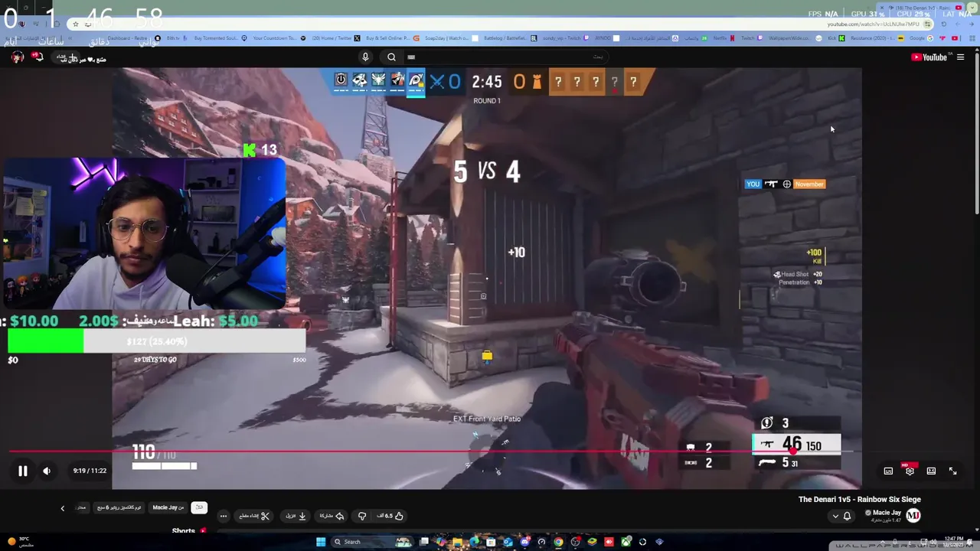Open File Explorer from the taskbar

pyautogui.click(x=457, y=542)
